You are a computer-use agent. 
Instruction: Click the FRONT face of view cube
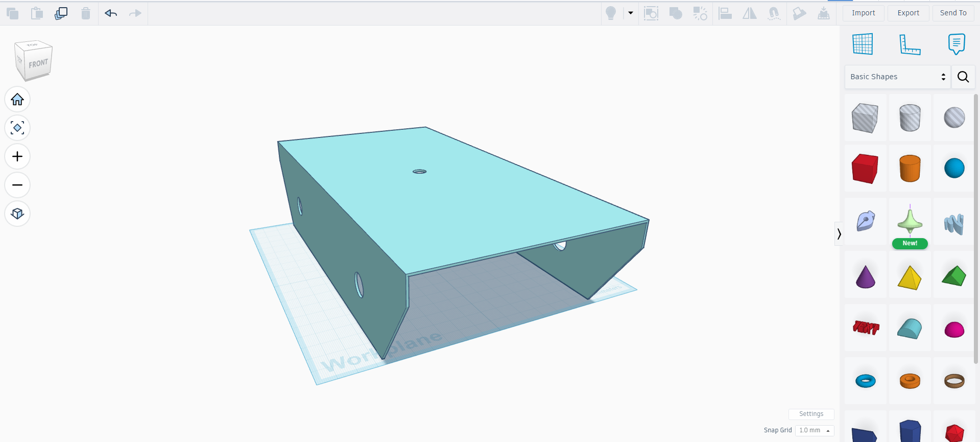click(38, 64)
